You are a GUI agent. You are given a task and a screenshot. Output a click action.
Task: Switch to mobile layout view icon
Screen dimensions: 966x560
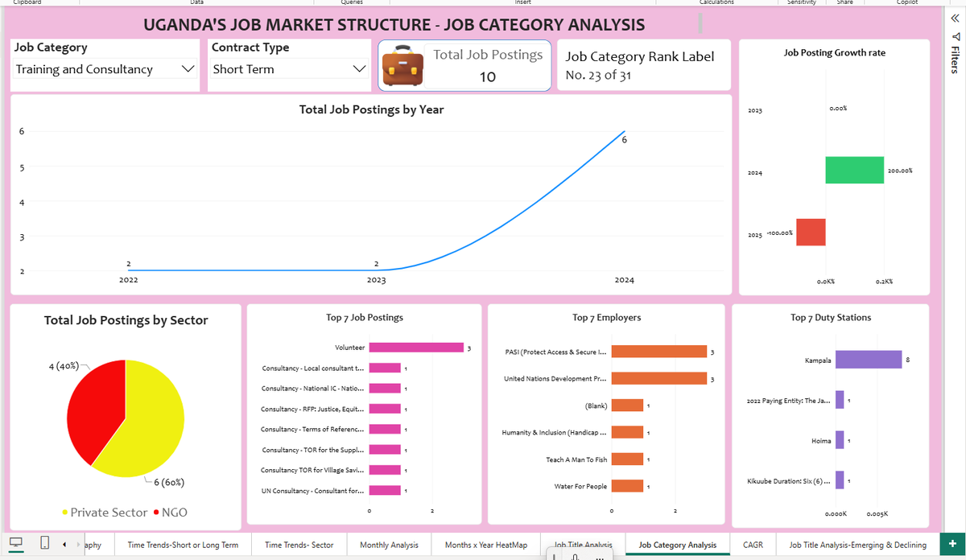pos(44,543)
